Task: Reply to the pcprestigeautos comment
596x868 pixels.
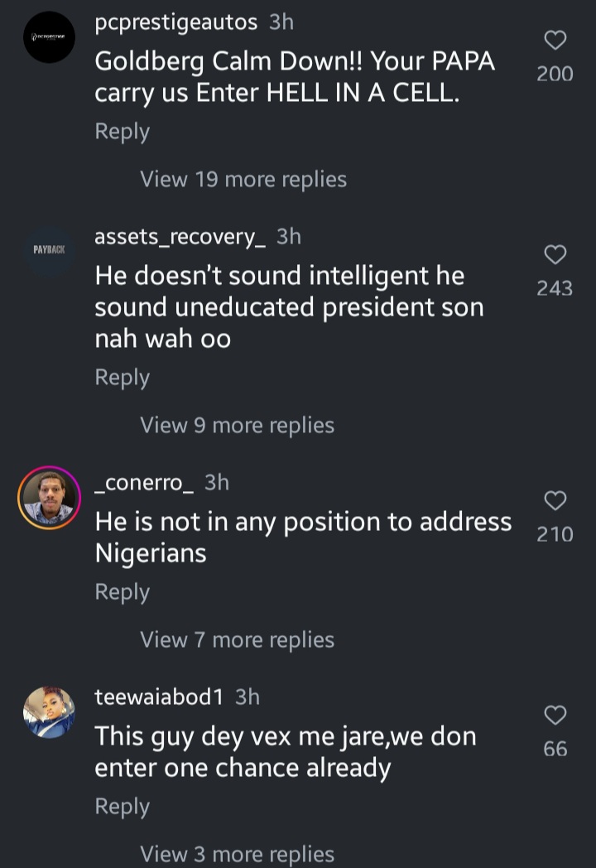Action: pos(123,132)
